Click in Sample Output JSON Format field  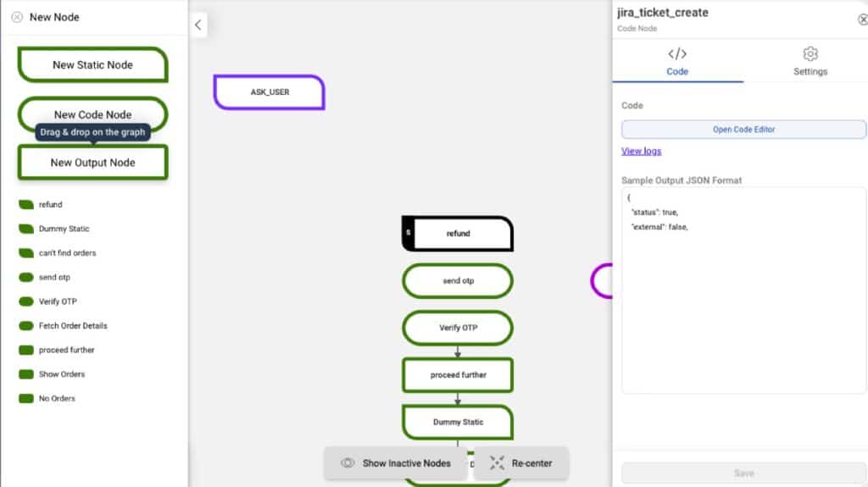(743, 291)
